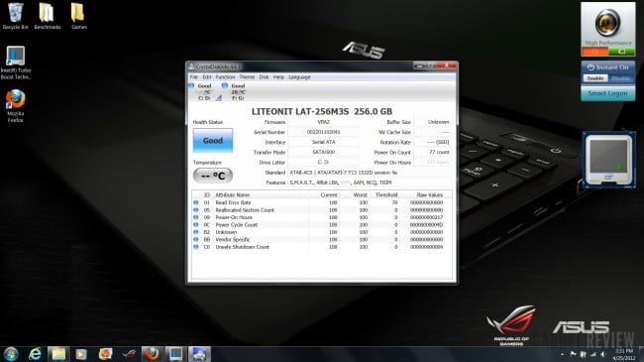Click the volume speaker tray icon
Viewport: 644px width, 362px height.
603,354
